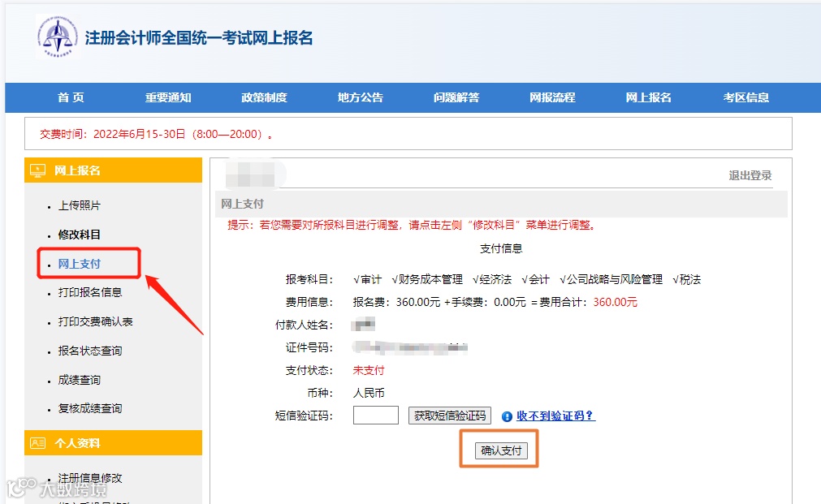Open 注册信息修改 in the sidebar
Screen dimensions: 821x504
(90, 478)
